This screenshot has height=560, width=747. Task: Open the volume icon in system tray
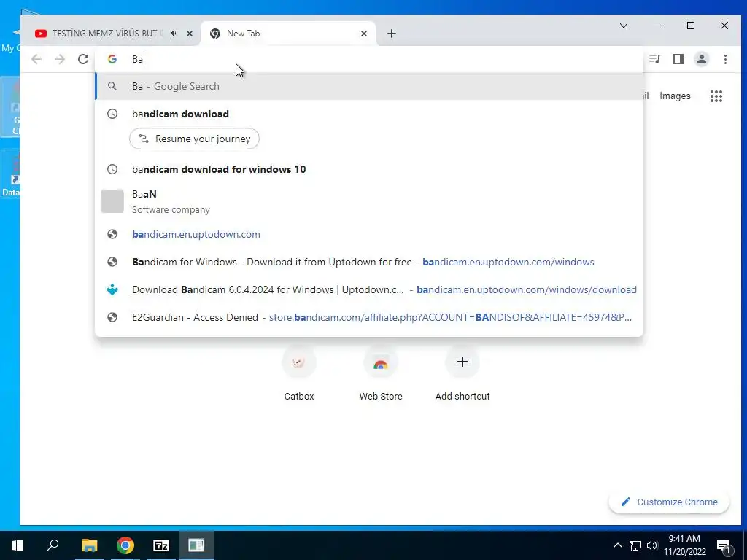pos(651,545)
